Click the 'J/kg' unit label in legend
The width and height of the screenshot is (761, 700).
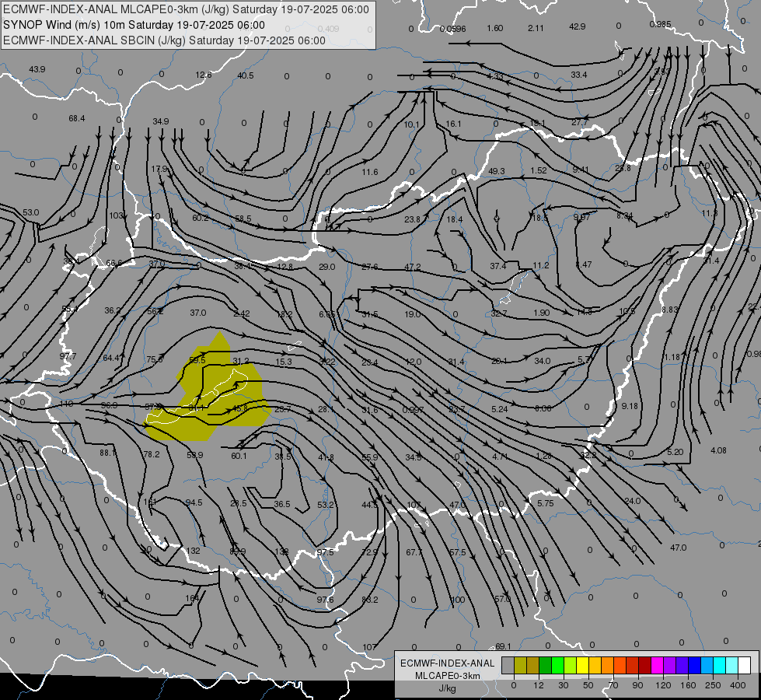click(447, 688)
